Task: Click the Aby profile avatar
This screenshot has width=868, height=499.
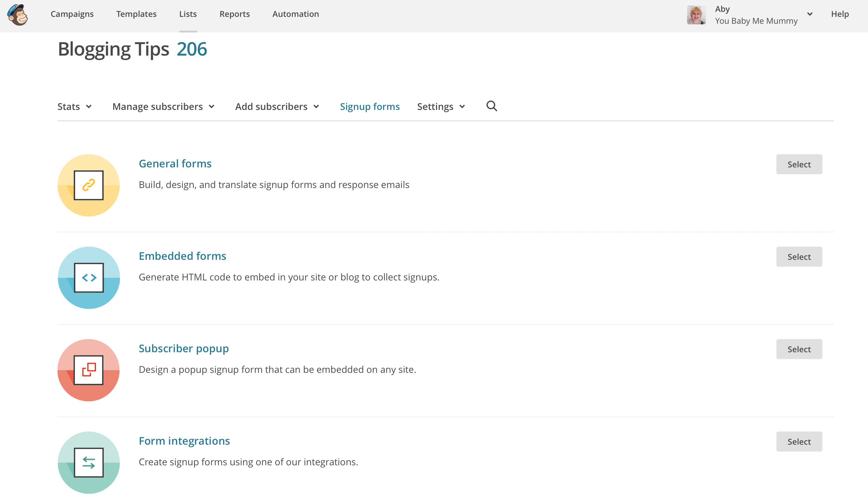Action: pos(696,15)
